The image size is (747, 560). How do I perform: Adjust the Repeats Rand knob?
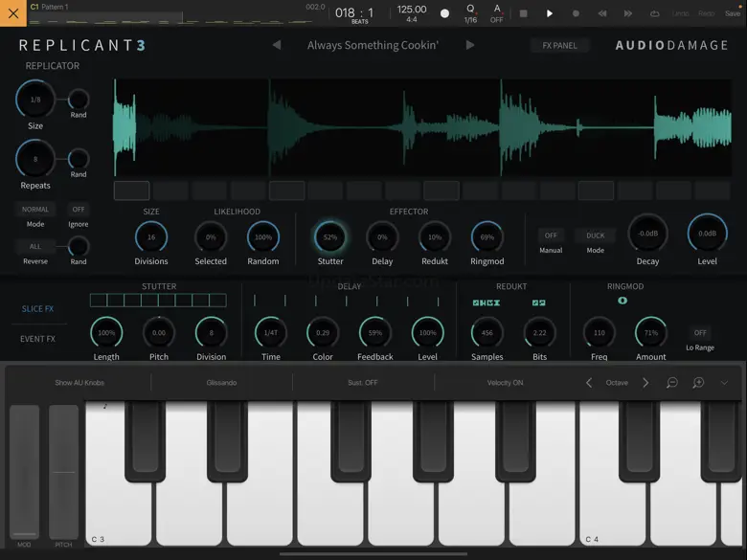[x=79, y=159]
